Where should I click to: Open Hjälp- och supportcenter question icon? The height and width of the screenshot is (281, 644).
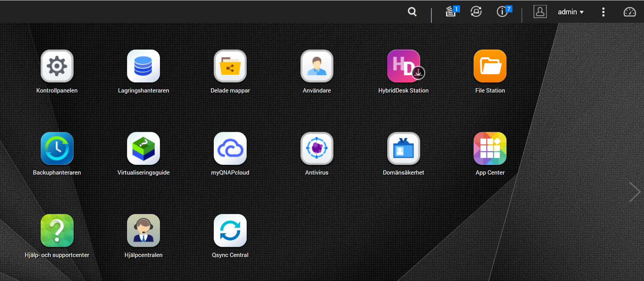click(x=57, y=231)
